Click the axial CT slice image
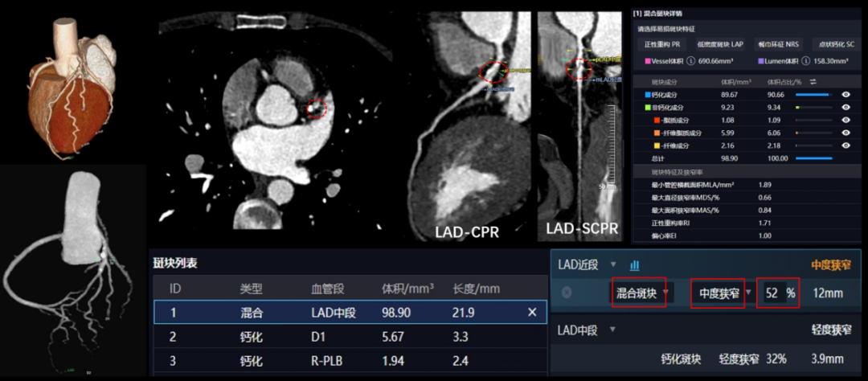868x381 pixels. [275, 121]
